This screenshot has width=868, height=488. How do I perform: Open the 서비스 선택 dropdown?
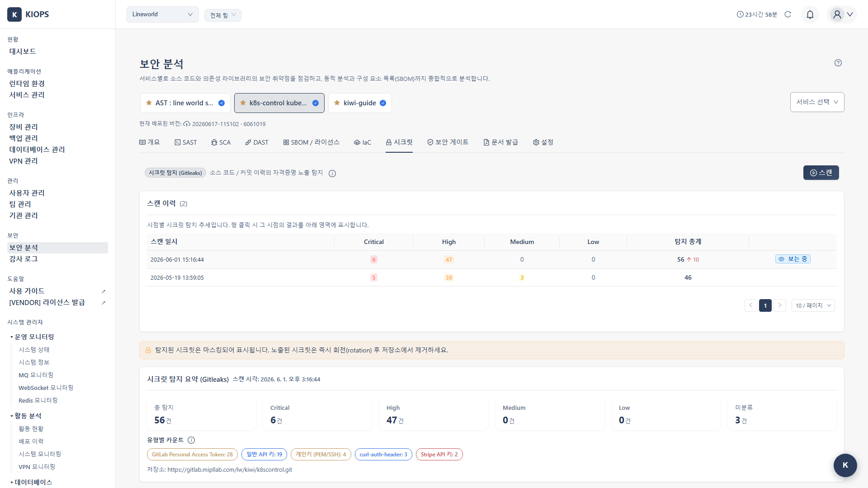coord(817,102)
